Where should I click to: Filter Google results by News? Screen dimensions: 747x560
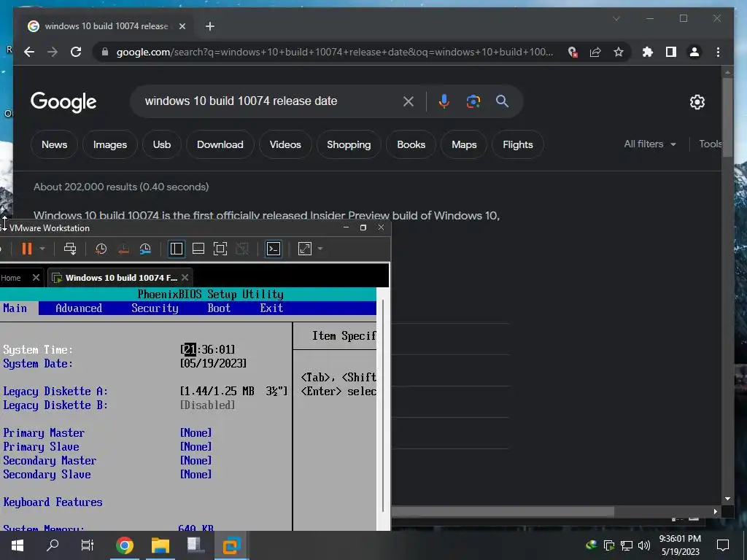pyautogui.click(x=54, y=144)
